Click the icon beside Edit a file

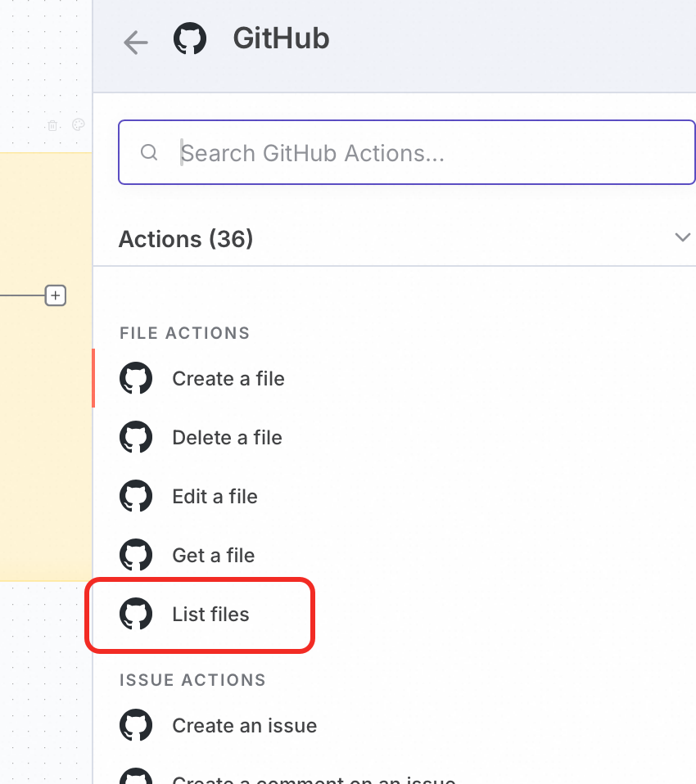[136, 497]
